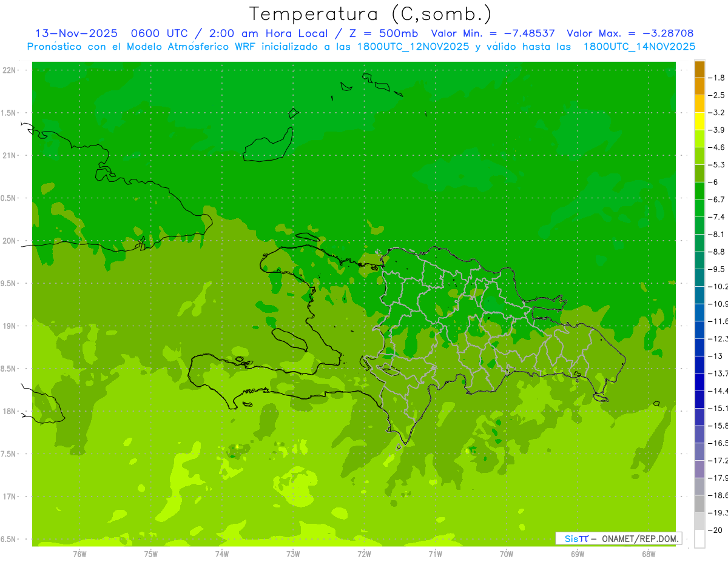Click the '76W' longitude label
This screenshot has height=562, width=728.
(x=79, y=554)
